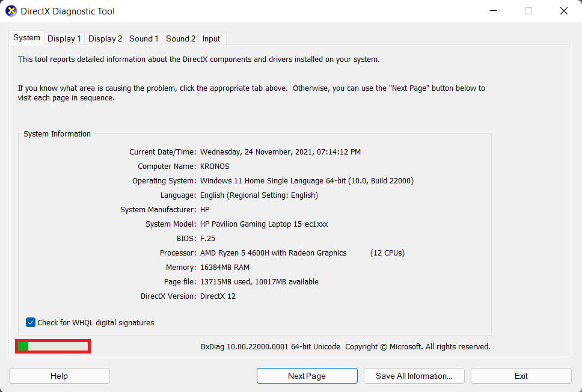Click the Microsoft copyright notice text
Image resolution: width=582 pixels, height=392 pixels.
click(x=418, y=347)
